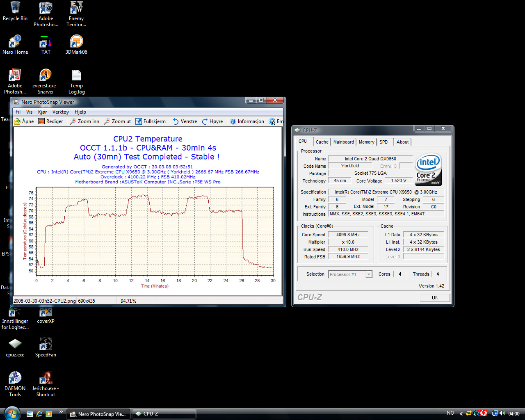The image size is (525, 420).
Task: Click the temperature graph image in PhotoSnap
Action: click(148, 211)
